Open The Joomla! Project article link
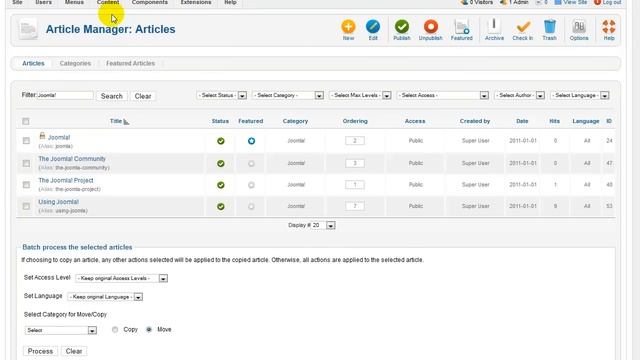 (x=66, y=180)
